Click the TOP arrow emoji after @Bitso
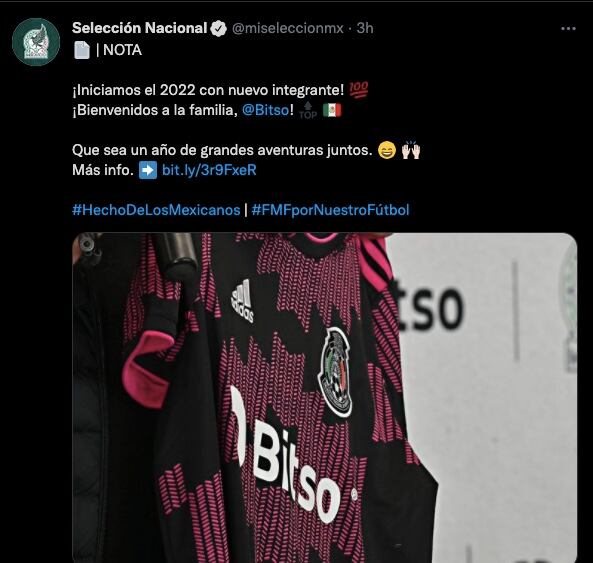This screenshot has width=593, height=563. pyautogui.click(x=308, y=110)
